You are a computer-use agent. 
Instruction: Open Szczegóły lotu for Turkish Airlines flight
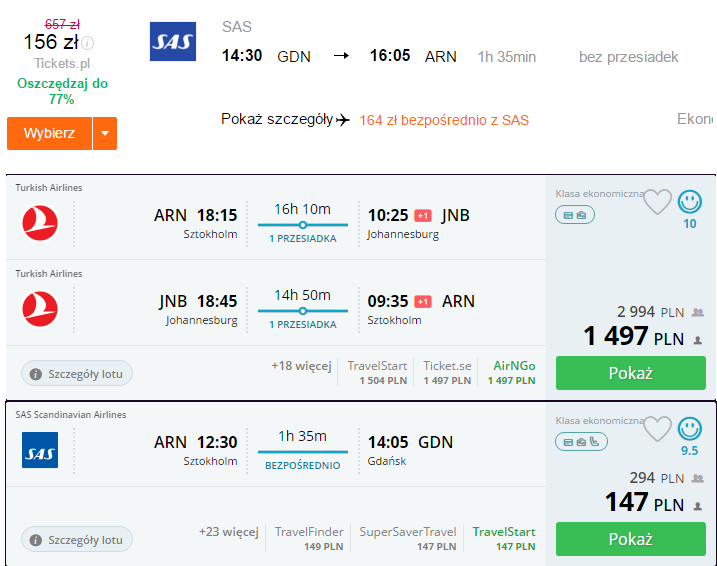click(x=77, y=374)
